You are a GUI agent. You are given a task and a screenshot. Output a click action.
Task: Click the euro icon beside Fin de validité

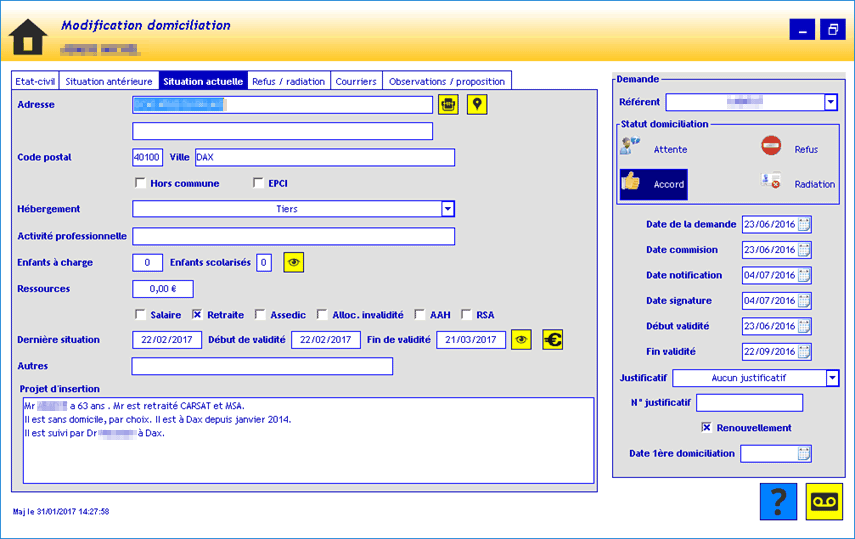[553, 340]
